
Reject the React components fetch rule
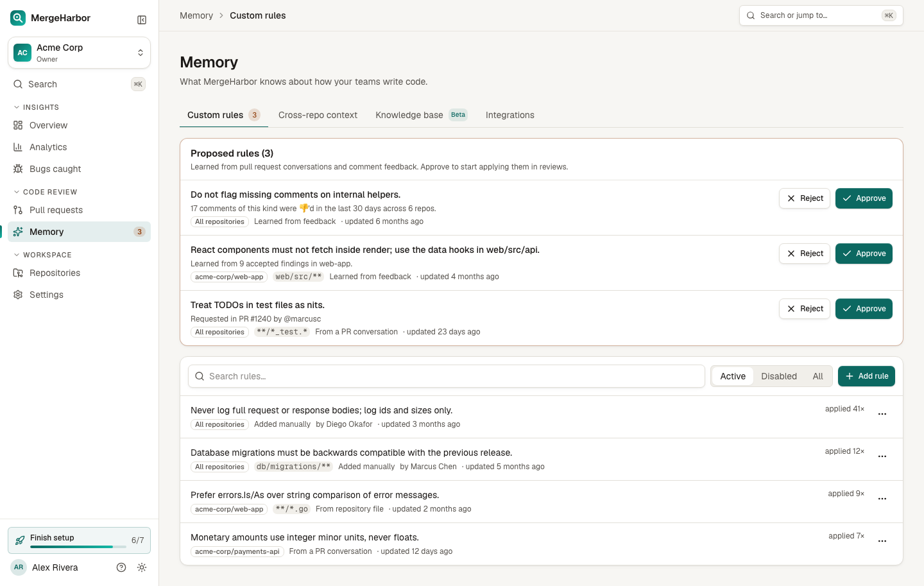tap(805, 254)
